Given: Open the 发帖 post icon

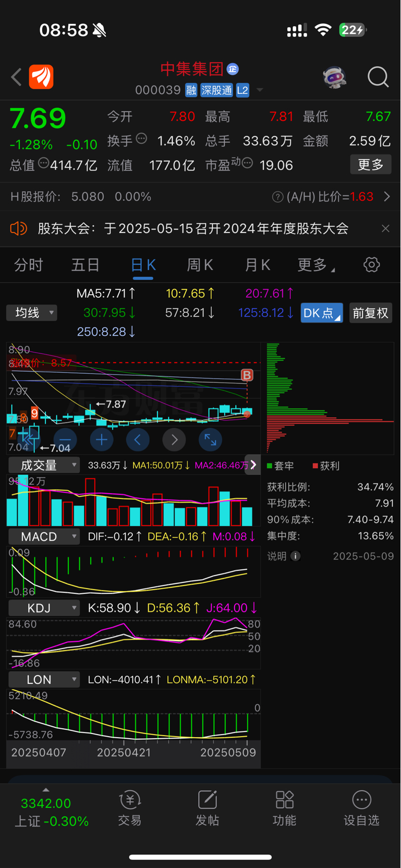Looking at the screenshot, I should pyautogui.click(x=207, y=809).
